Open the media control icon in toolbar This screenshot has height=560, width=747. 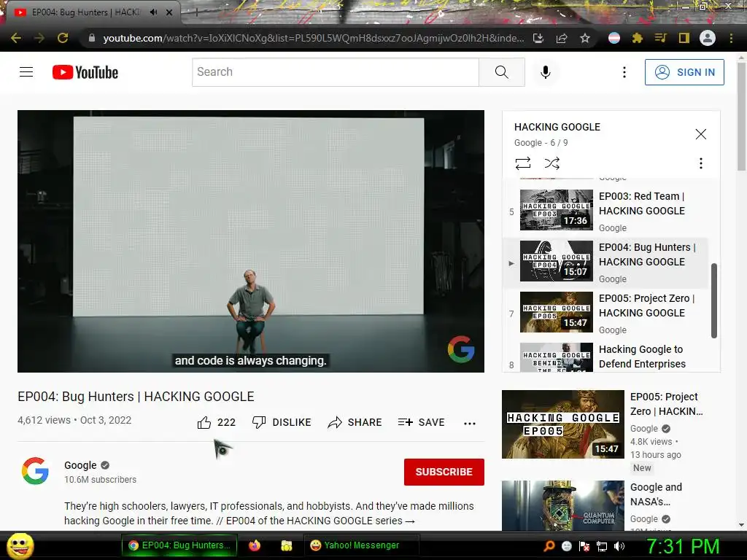pyautogui.click(x=661, y=38)
